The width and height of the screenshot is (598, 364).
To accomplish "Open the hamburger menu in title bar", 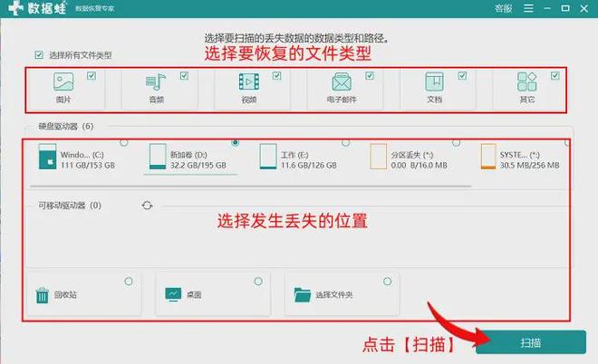I will [528, 8].
